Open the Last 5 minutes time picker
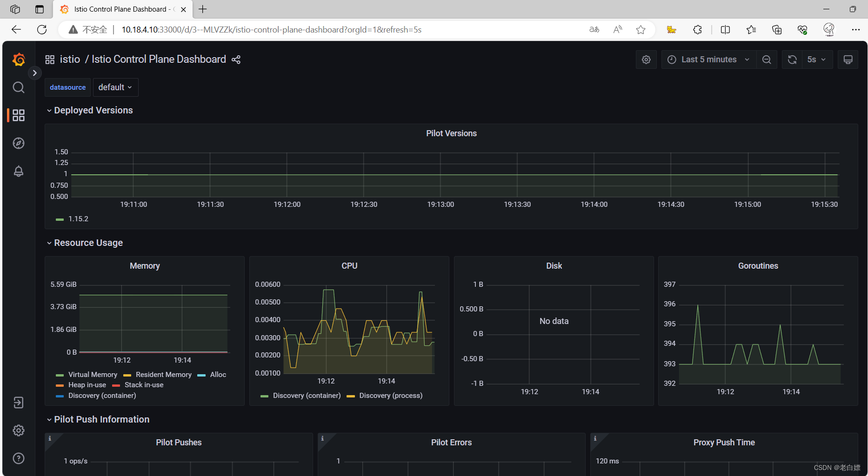 point(708,59)
